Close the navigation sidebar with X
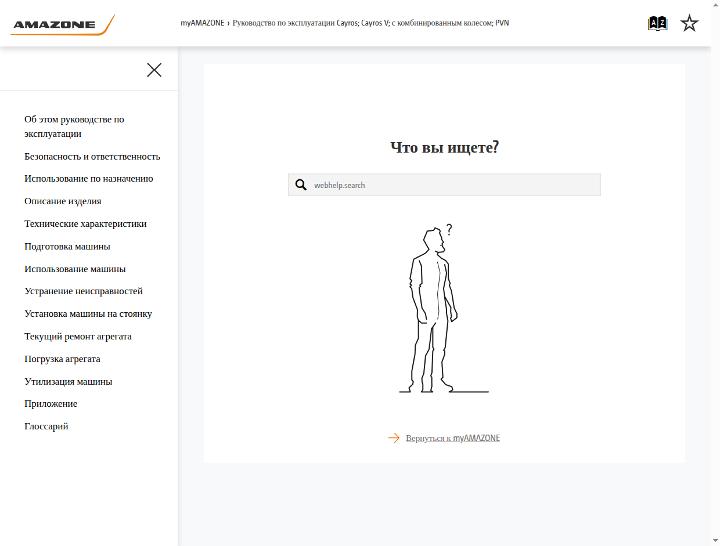 click(x=154, y=70)
